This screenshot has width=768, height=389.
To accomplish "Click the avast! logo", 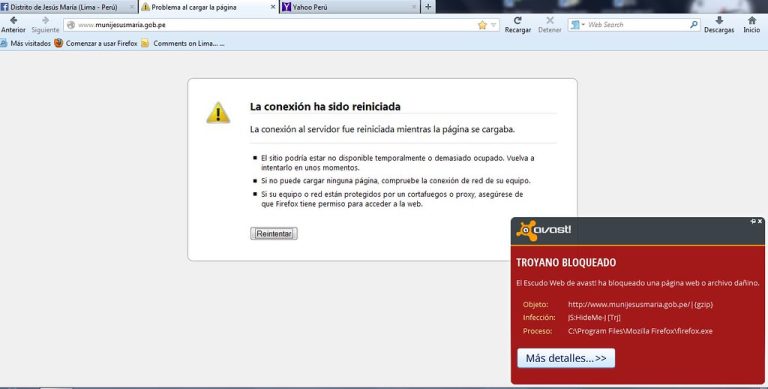I will tap(543, 231).
